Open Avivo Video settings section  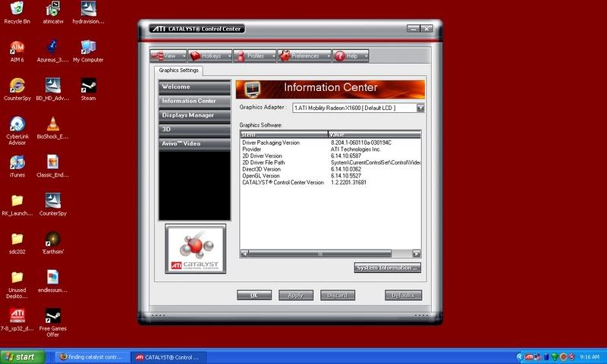click(x=194, y=143)
